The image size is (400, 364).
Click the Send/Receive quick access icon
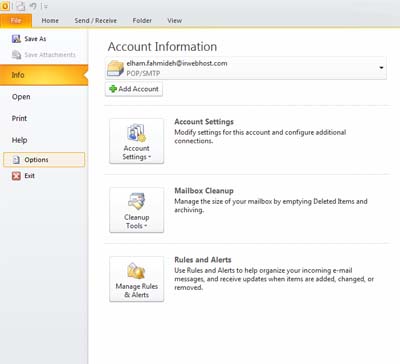(x=21, y=6)
